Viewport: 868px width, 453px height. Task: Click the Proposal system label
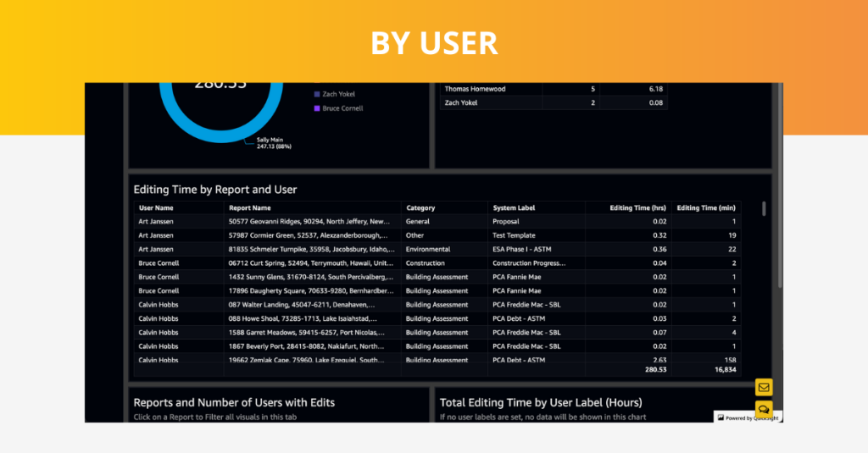[x=506, y=221]
